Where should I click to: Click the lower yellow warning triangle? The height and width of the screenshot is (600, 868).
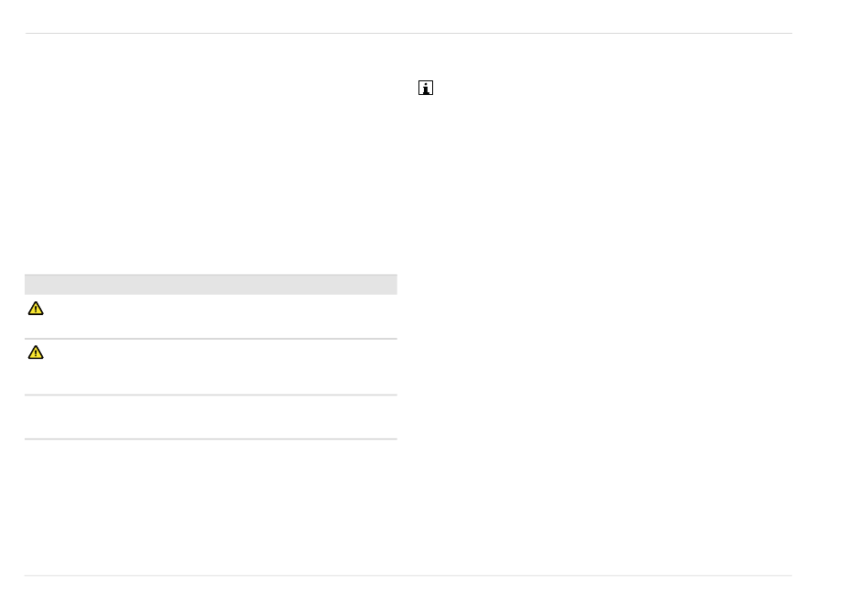coord(36,353)
